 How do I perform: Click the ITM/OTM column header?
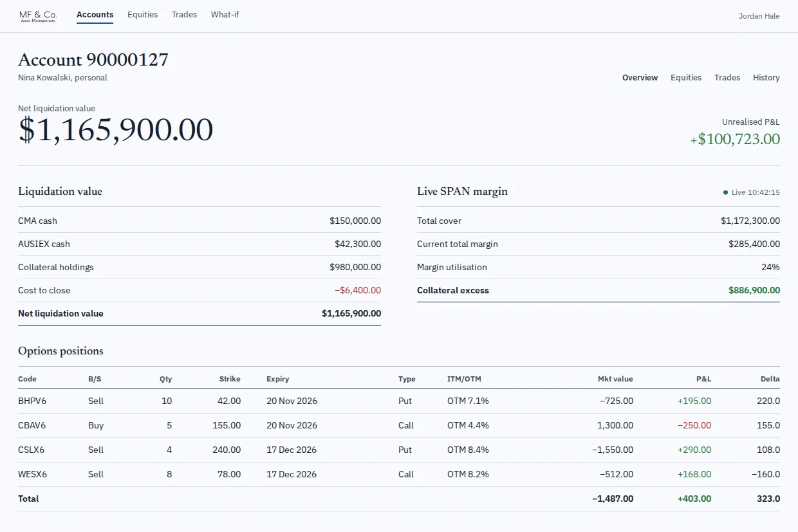[464, 379]
